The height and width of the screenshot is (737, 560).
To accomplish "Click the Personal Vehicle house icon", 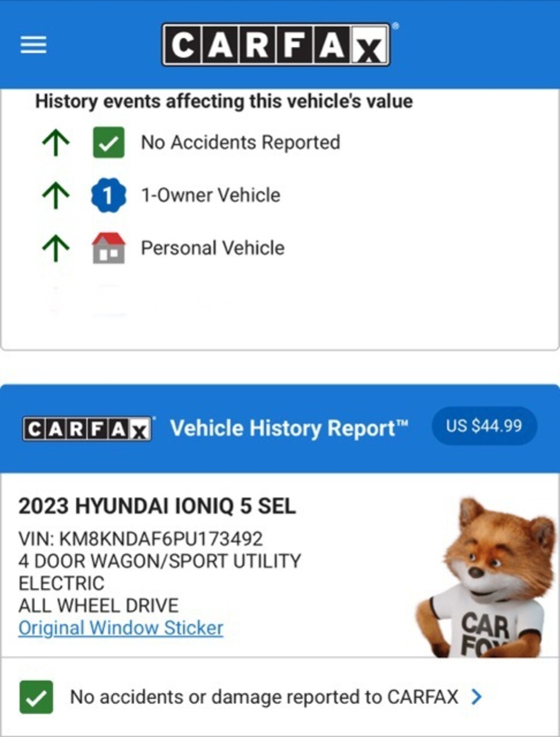I will coord(108,248).
